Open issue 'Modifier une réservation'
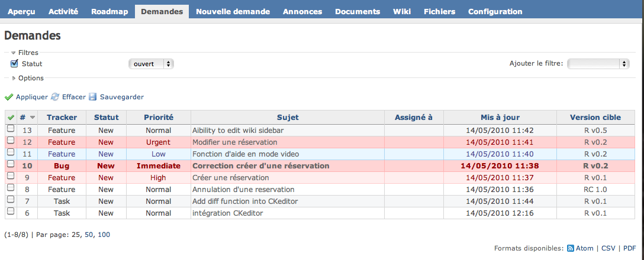 tap(235, 142)
